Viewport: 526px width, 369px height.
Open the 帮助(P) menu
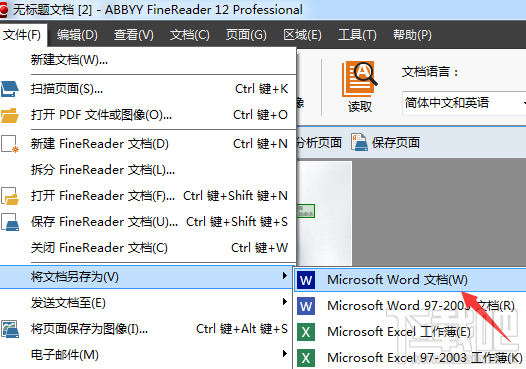pyautogui.click(x=412, y=35)
